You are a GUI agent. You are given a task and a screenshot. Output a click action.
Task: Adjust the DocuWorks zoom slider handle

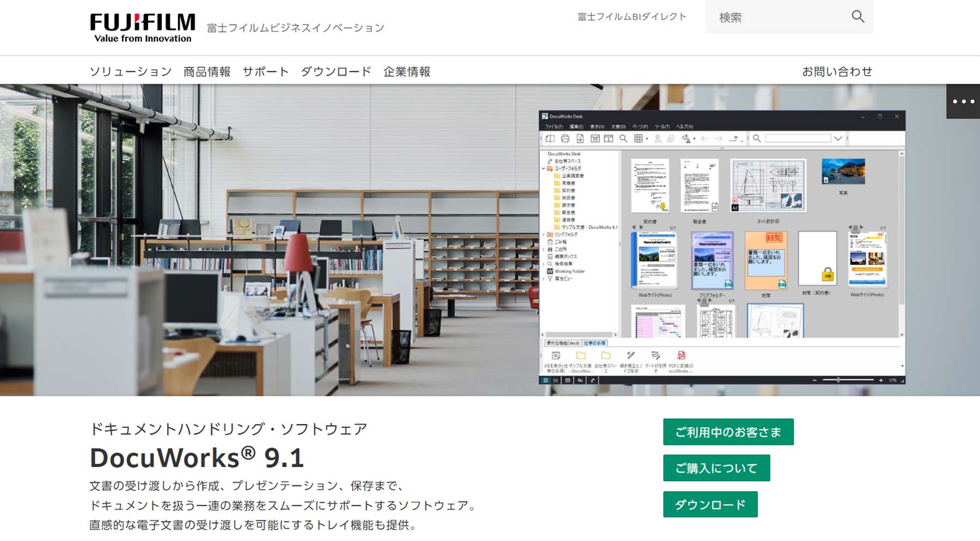(838, 380)
